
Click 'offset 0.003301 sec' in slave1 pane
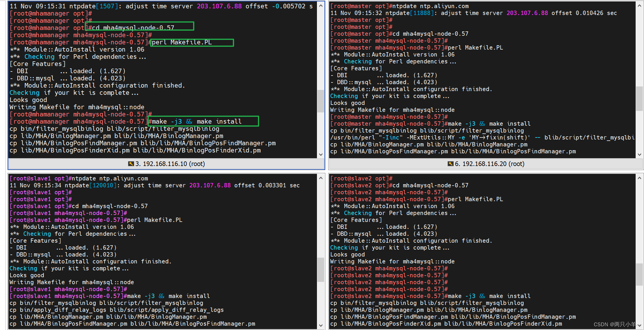point(267,185)
